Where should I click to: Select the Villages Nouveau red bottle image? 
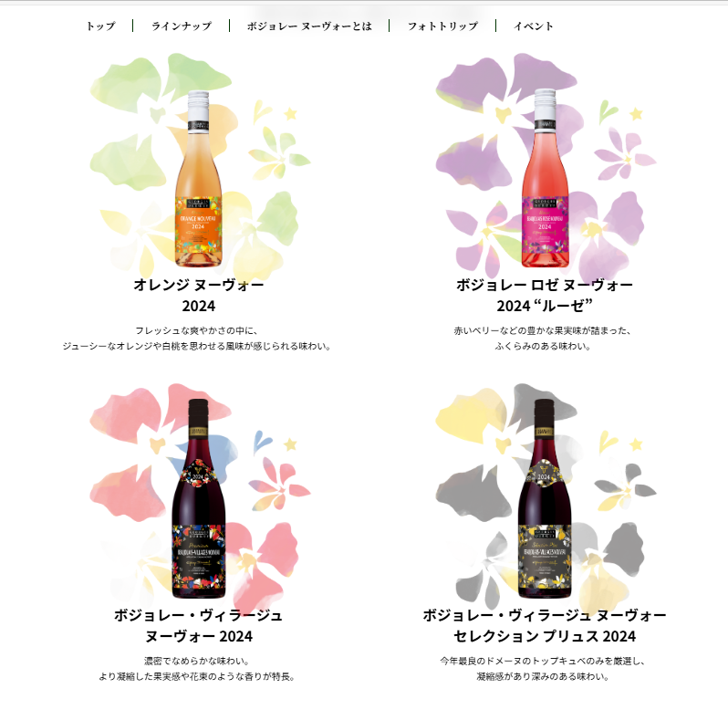point(198,498)
